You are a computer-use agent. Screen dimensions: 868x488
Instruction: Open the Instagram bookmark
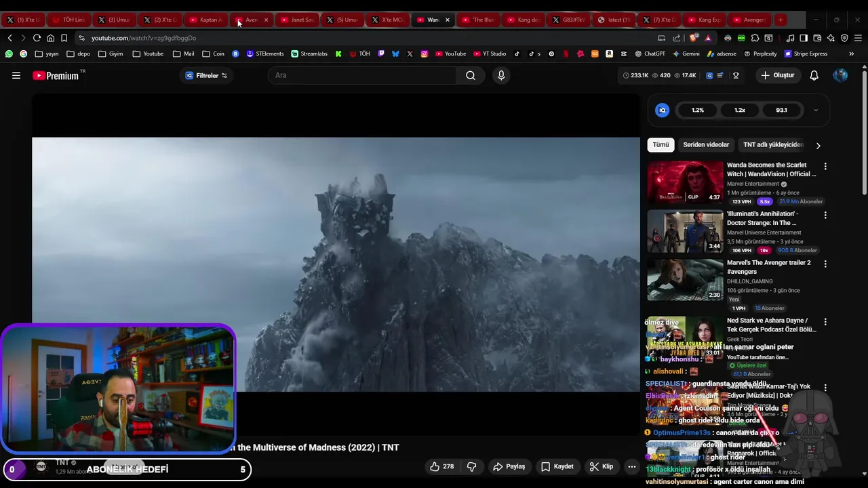coord(425,54)
